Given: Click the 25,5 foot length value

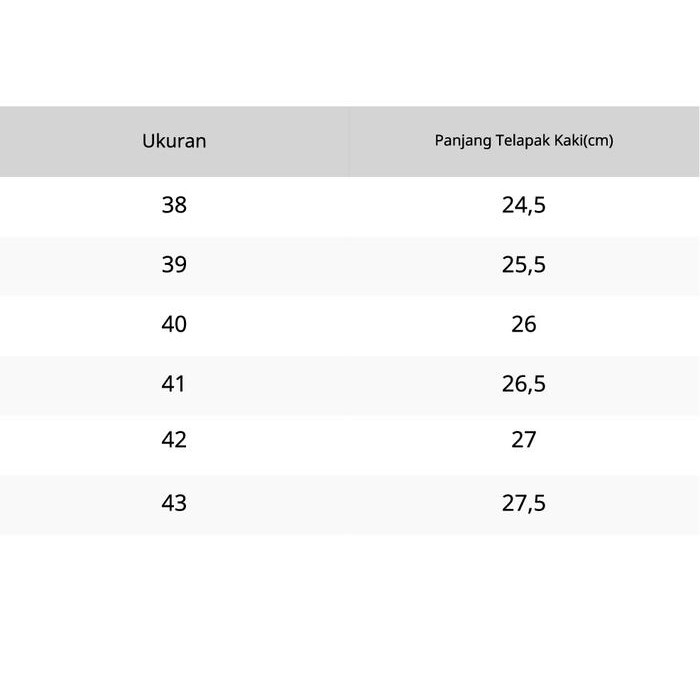Looking at the screenshot, I should (x=523, y=265).
